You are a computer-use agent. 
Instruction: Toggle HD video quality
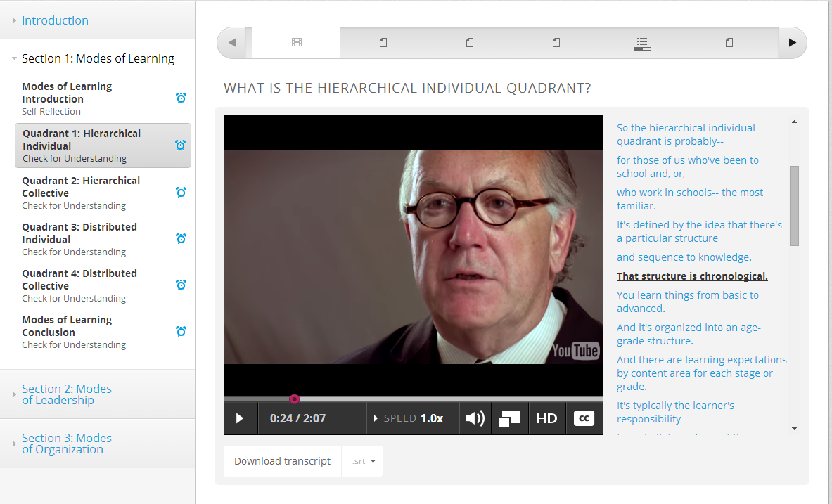(x=546, y=418)
